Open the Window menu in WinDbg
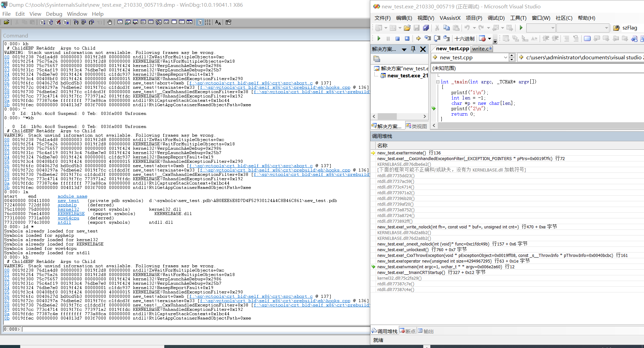The image size is (644, 348). [x=77, y=14]
